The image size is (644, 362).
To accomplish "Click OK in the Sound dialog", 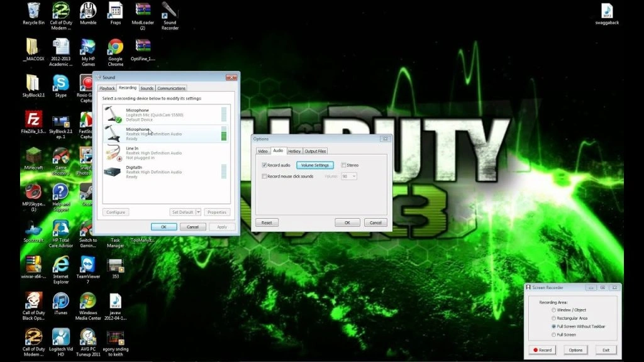I will point(164,227).
